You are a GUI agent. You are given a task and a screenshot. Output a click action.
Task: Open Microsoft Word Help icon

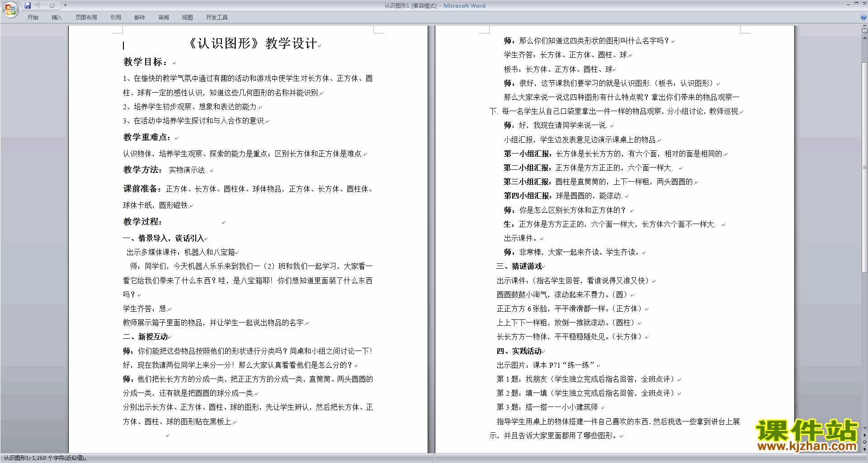coord(863,17)
